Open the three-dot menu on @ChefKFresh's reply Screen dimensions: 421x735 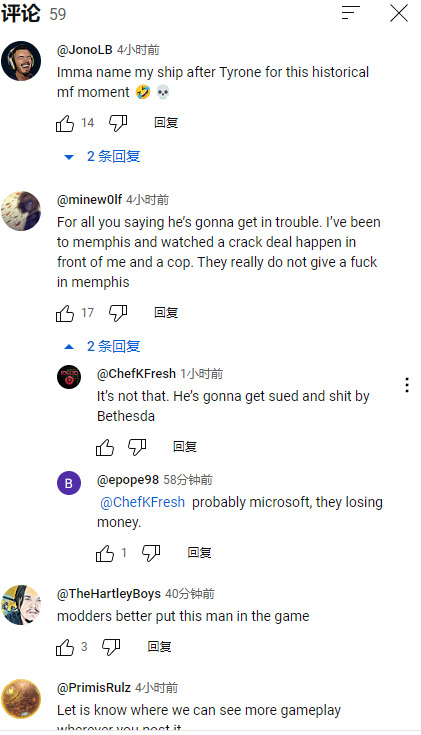[407, 385]
